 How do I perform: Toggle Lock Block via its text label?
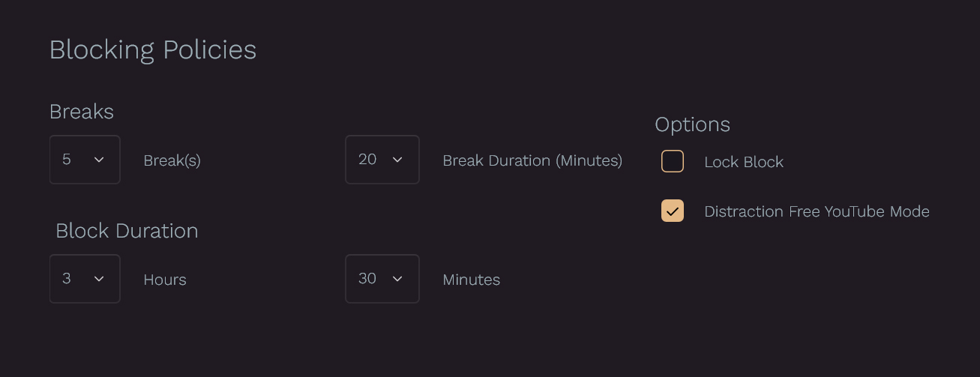click(x=744, y=162)
